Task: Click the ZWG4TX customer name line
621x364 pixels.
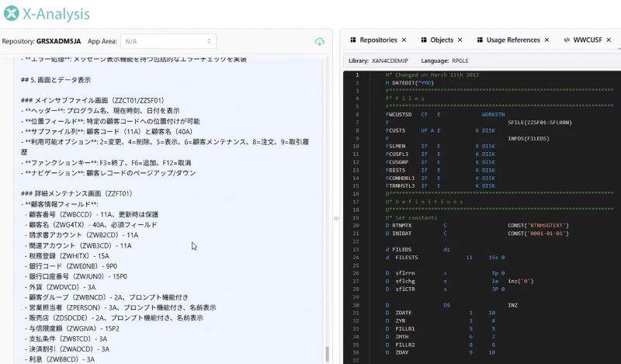Action: click(x=91, y=224)
